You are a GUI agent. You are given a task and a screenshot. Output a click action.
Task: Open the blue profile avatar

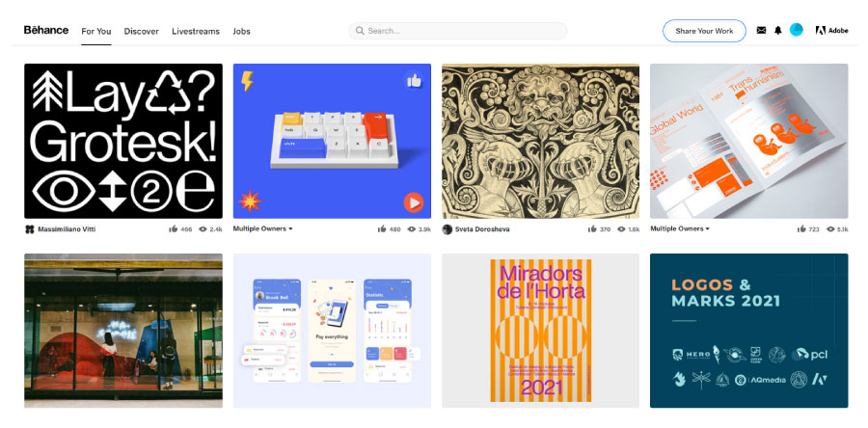(x=796, y=30)
